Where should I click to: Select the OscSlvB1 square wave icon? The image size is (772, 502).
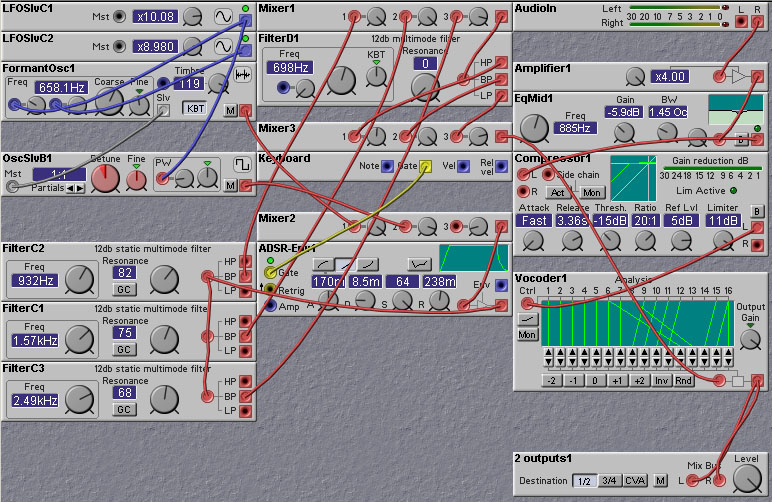241,163
